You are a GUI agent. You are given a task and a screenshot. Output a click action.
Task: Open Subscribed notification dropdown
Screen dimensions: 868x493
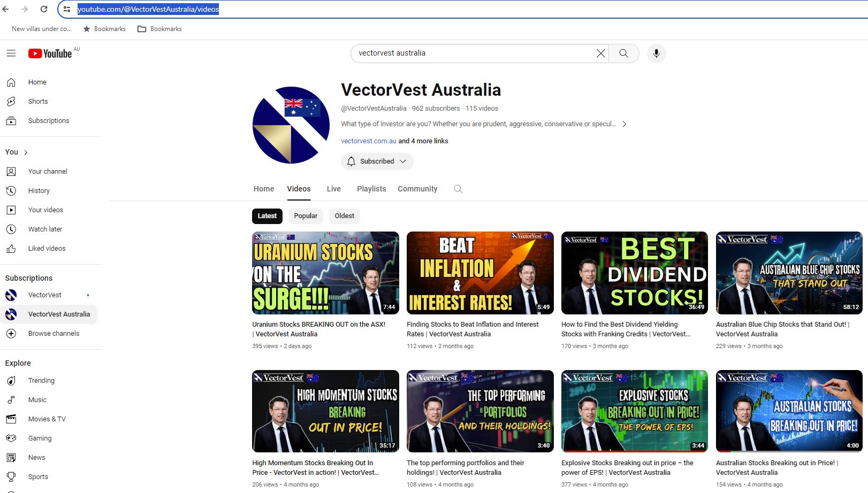(x=377, y=161)
